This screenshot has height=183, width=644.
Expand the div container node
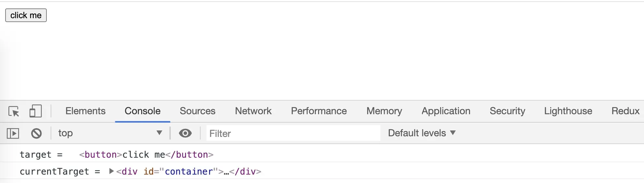click(x=111, y=171)
